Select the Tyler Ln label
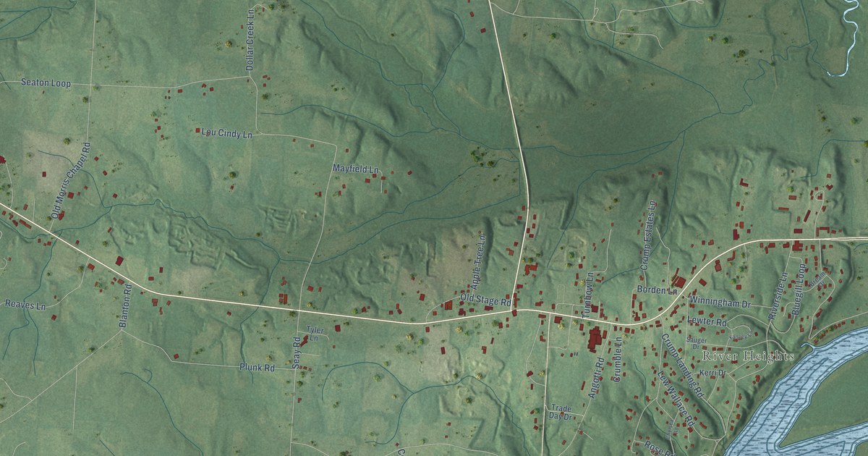This screenshot has width=868, height=456. point(314,333)
